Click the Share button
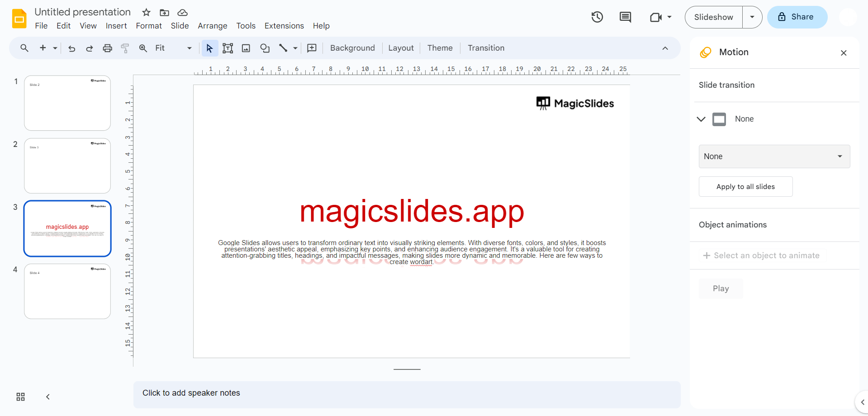The image size is (868, 416). click(x=797, y=17)
